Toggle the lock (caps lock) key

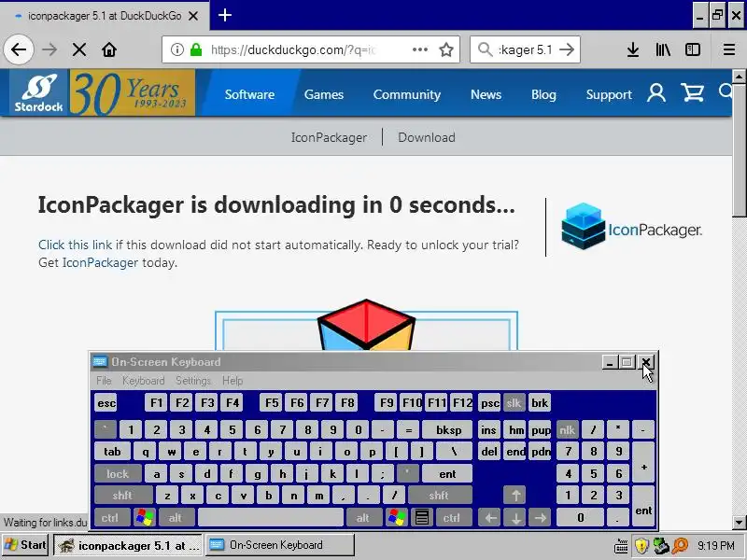click(x=118, y=474)
